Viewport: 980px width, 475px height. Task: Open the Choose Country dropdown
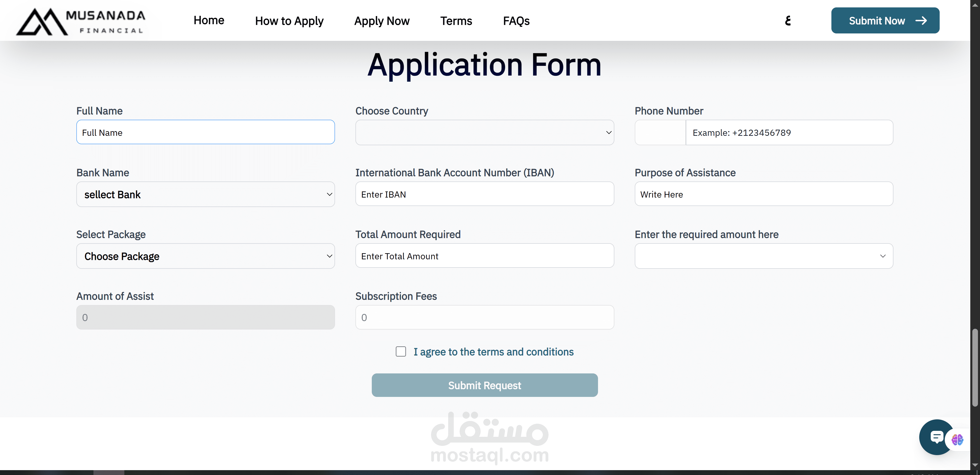click(x=484, y=132)
